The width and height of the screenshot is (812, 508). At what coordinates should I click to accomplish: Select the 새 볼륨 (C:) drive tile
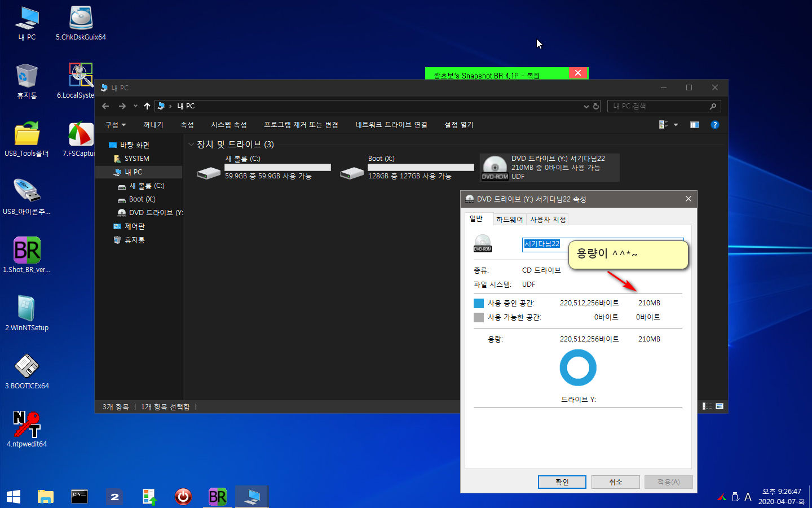pyautogui.click(x=264, y=168)
